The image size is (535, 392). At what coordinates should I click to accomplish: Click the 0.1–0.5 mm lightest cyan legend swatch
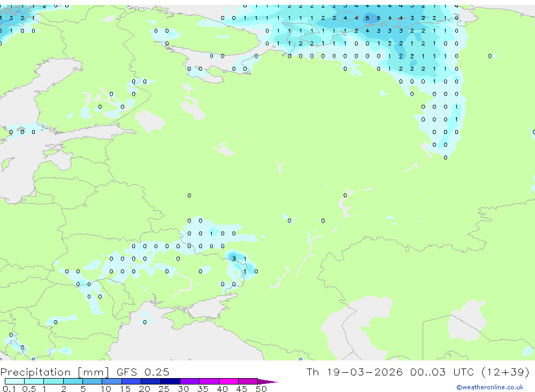pyautogui.click(x=14, y=381)
